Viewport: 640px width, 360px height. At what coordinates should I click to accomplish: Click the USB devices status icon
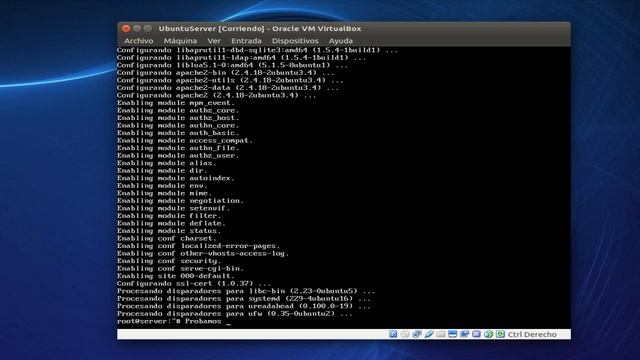[x=429, y=334]
